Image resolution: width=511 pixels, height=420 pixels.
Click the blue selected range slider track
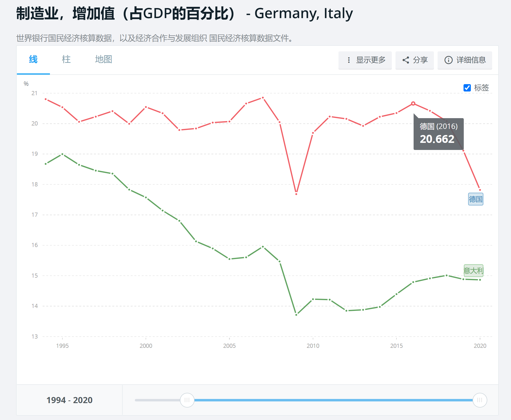pos(333,400)
